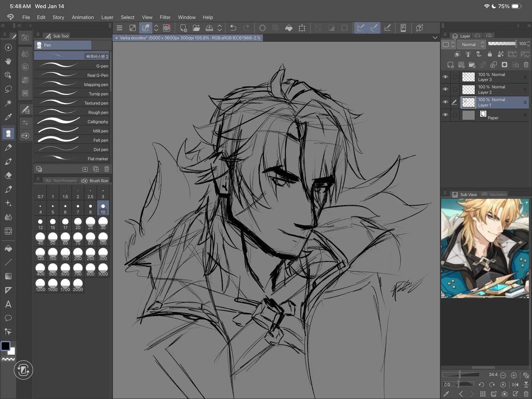Select the Move hand tool
The width and height of the screenshot is (532, 399).
click(x=8, y=61)
